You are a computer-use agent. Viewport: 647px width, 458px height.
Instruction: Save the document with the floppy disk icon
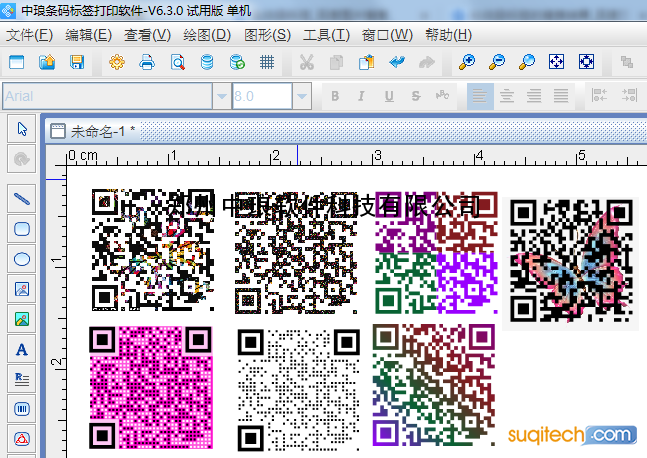click(77, 62)
